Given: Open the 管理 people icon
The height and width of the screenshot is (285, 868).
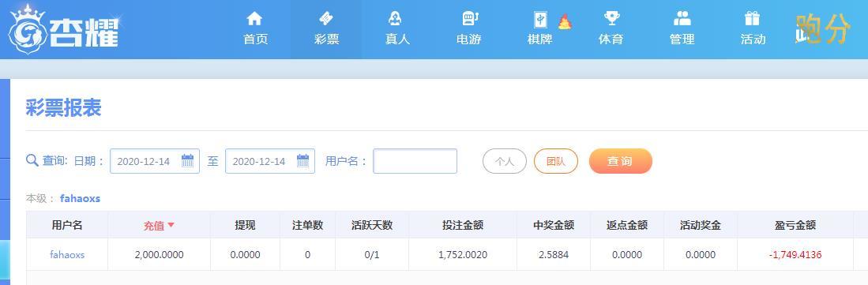Looking at the screenshot, I should click(x=682, y=19).
